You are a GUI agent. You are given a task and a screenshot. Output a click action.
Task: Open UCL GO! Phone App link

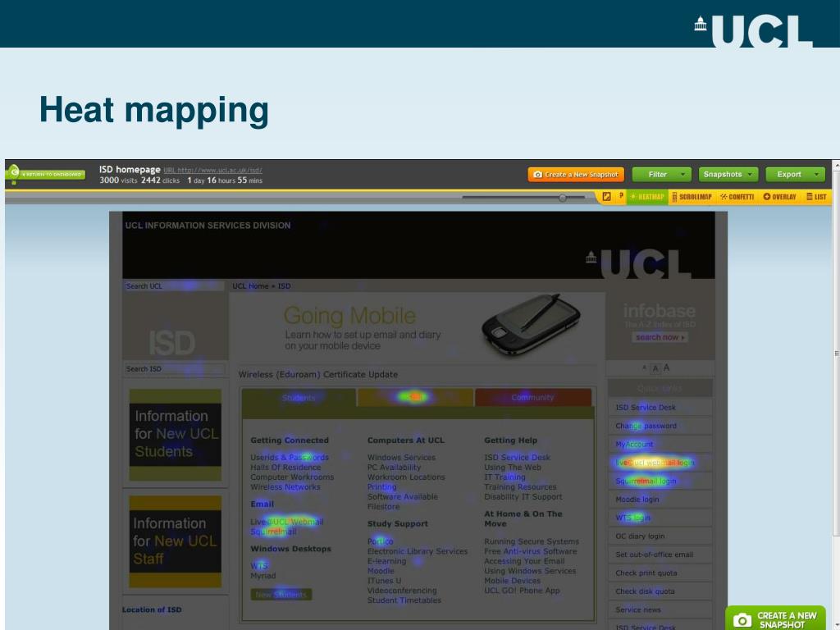tap(522, 591)
